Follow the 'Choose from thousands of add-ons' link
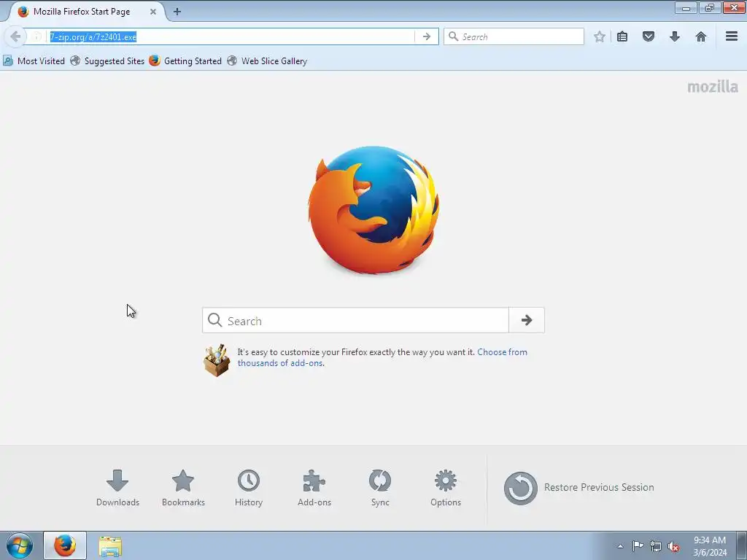This screenshot has height=560, width=747. 382,357
